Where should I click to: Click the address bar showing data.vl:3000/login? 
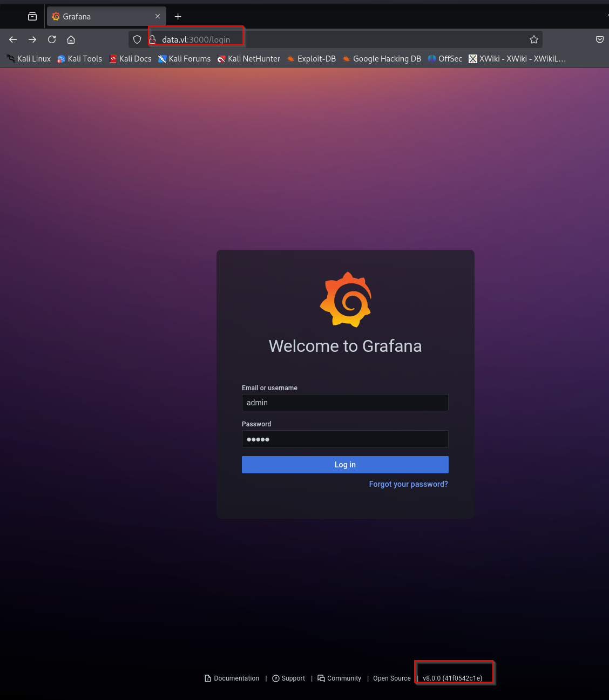coord(335,39)
